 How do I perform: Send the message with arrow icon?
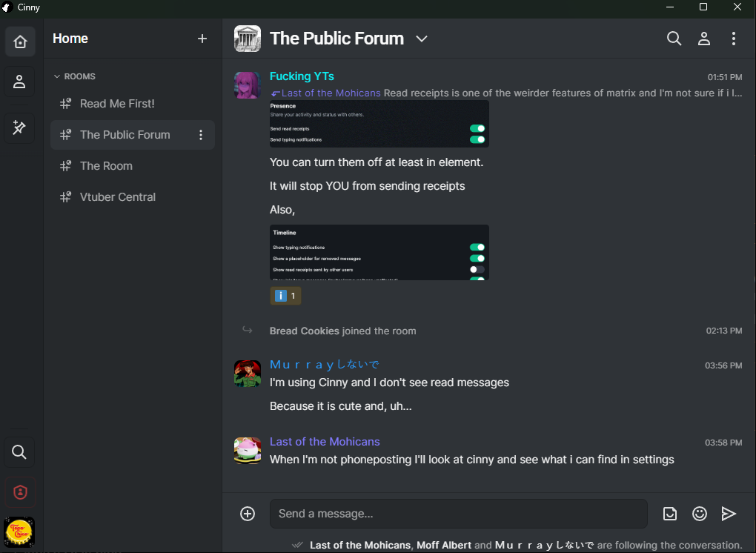coord(729,514)
